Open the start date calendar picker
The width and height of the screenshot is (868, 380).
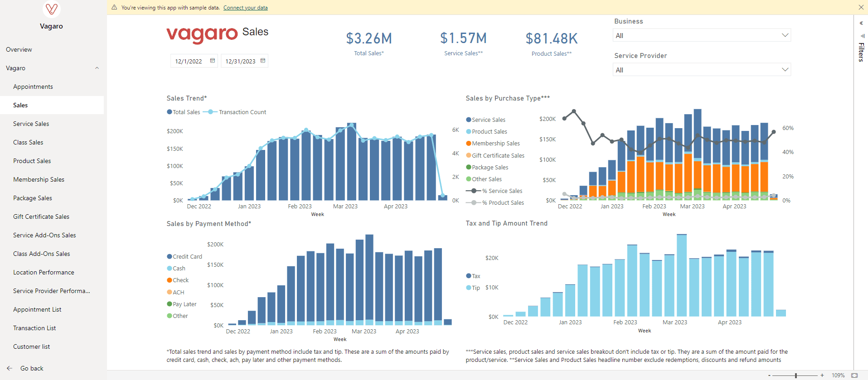coord(212,61)
